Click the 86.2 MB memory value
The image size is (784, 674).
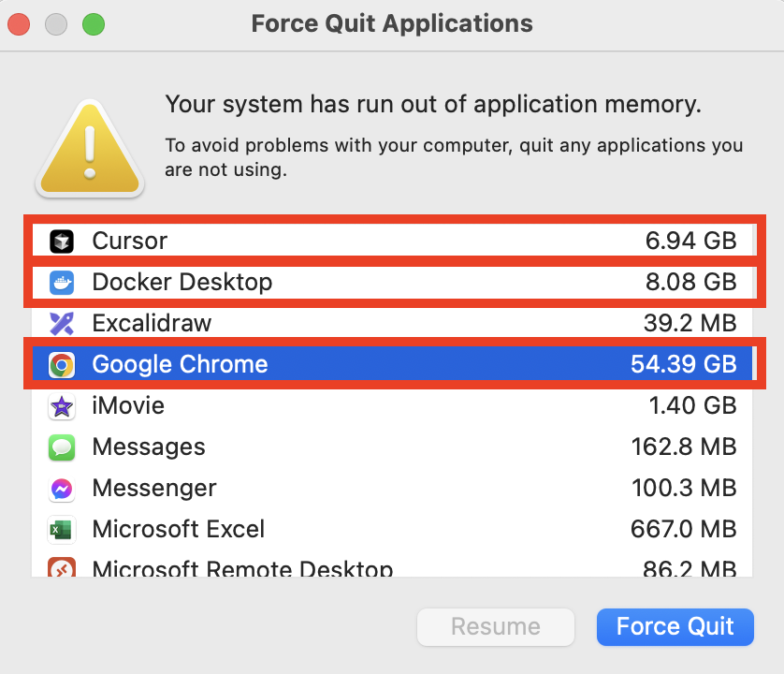coord(690,568)
